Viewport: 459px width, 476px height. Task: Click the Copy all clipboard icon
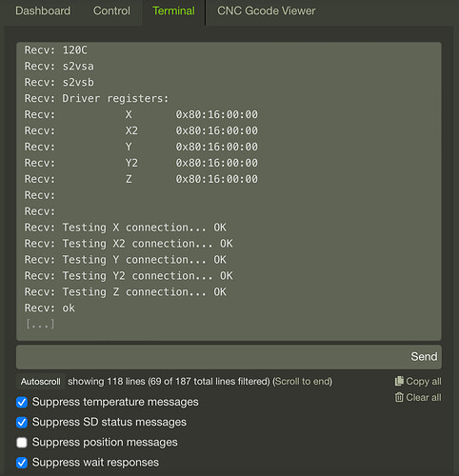point(399,381)
